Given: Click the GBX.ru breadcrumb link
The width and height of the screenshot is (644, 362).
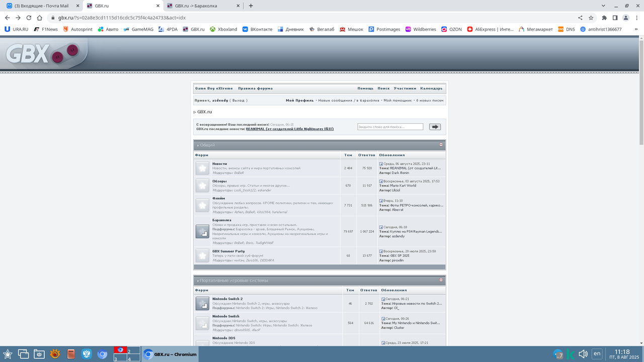Looking at the screenshot, I should pos(204,112).
